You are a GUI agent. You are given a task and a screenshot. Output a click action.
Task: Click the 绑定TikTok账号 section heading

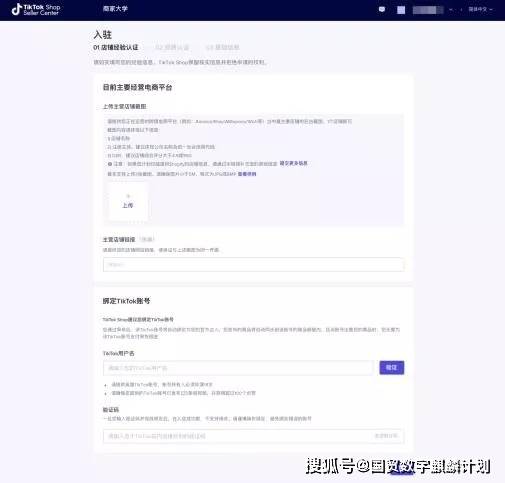click(126, 301)
